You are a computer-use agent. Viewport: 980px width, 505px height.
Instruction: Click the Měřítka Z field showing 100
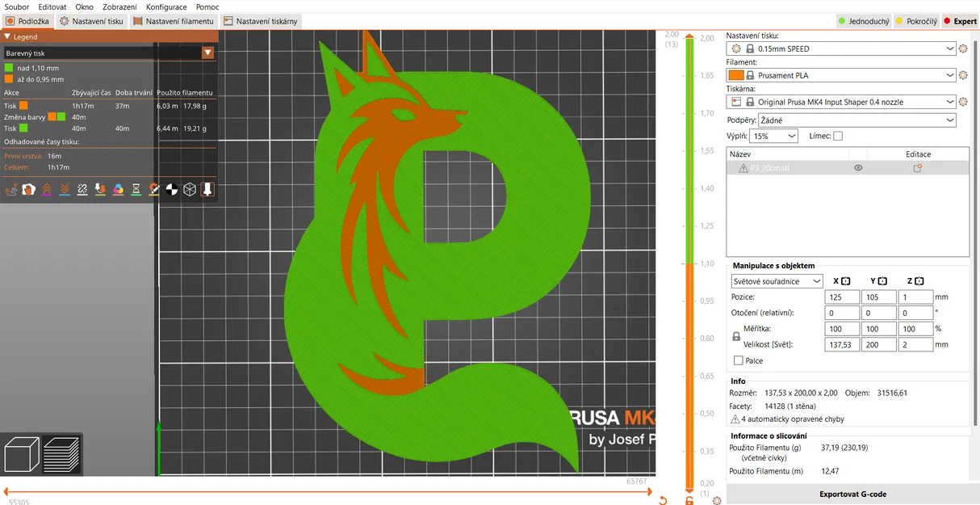(x=916, y=329)
